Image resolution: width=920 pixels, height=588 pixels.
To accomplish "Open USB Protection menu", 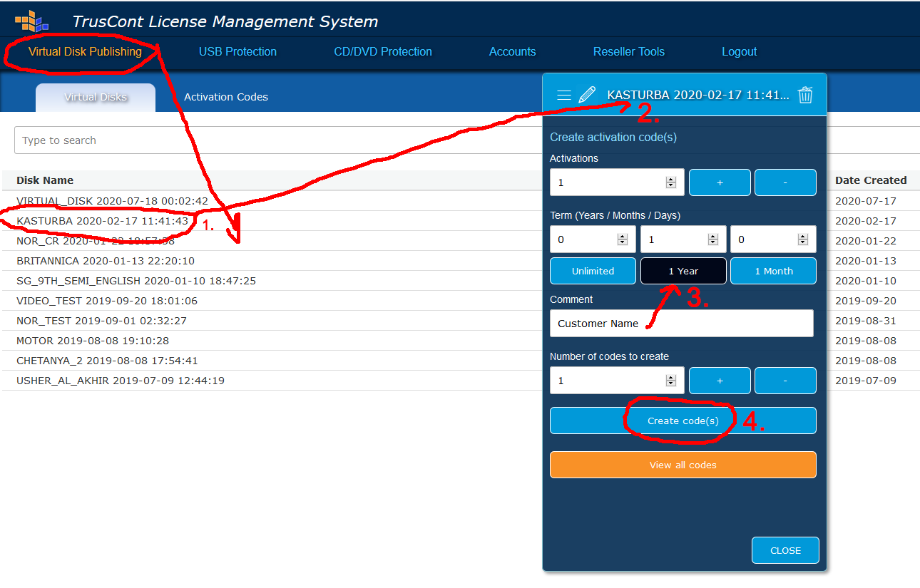I will pyautogui.click(x=237, y=51).
